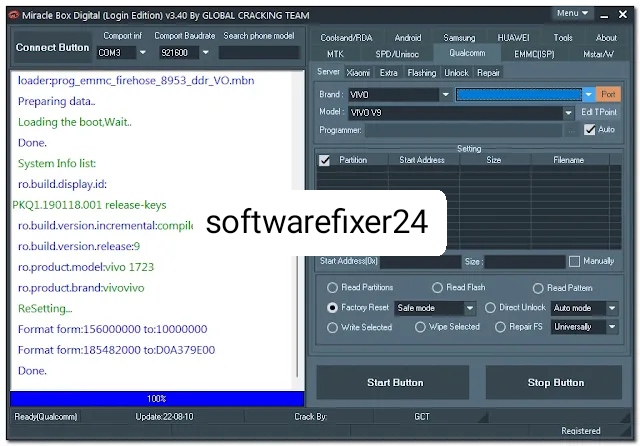The image size is (640, 446).
Task: Select the Read Pattern radio button
Action: pos(538,288)
